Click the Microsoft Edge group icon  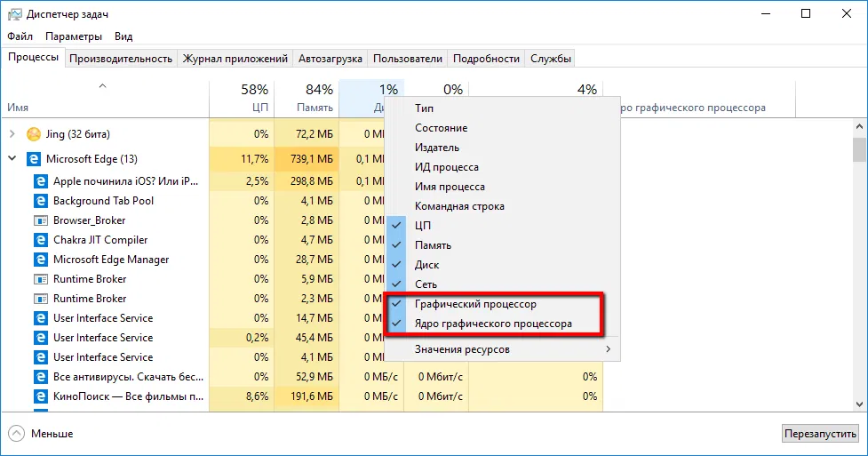[34, 159]
